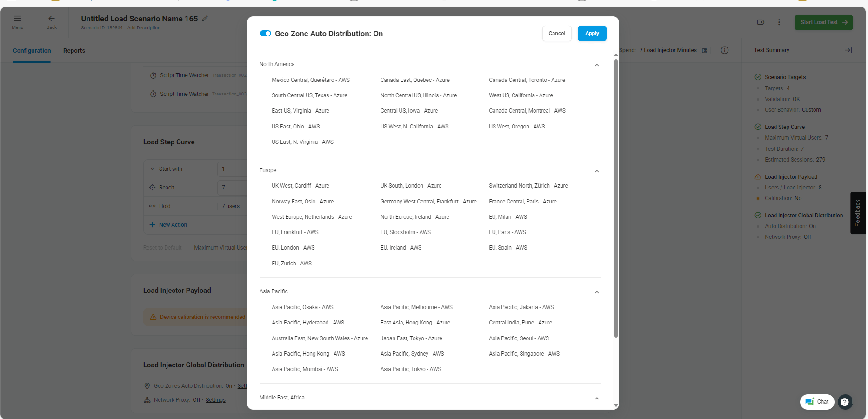
Task: Toggle Geo Zone Auto Distribution switch
Action: (265, 34)
